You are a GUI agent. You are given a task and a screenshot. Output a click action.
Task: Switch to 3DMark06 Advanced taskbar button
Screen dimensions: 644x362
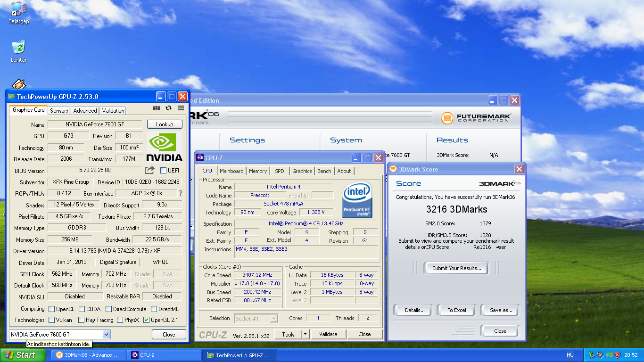point(88,355)
